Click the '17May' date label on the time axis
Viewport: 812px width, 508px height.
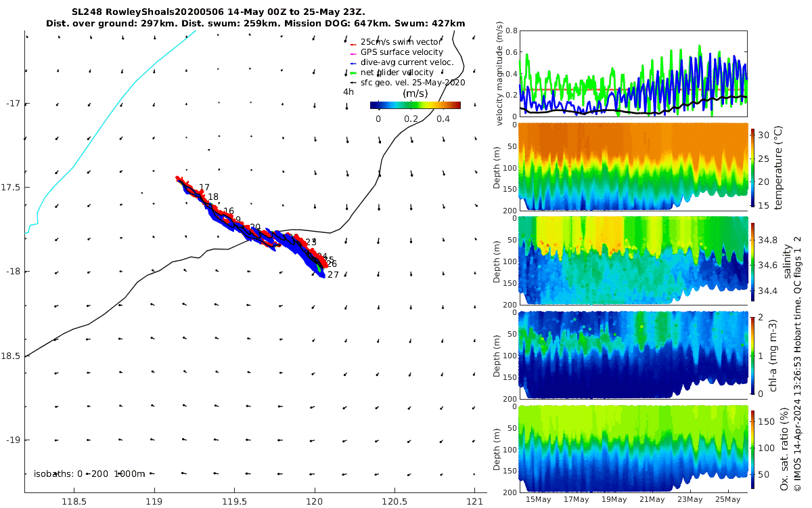pos(577,500)
